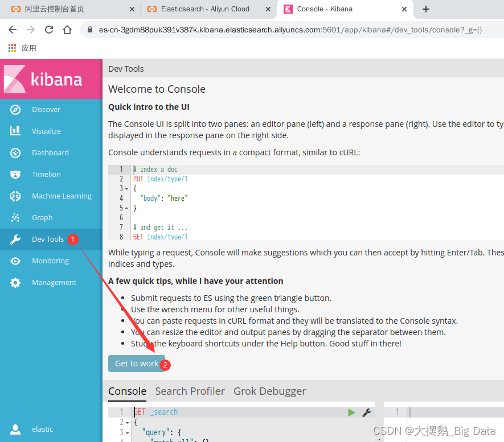Open Monitoring in the sidebar

pos(51,261)
